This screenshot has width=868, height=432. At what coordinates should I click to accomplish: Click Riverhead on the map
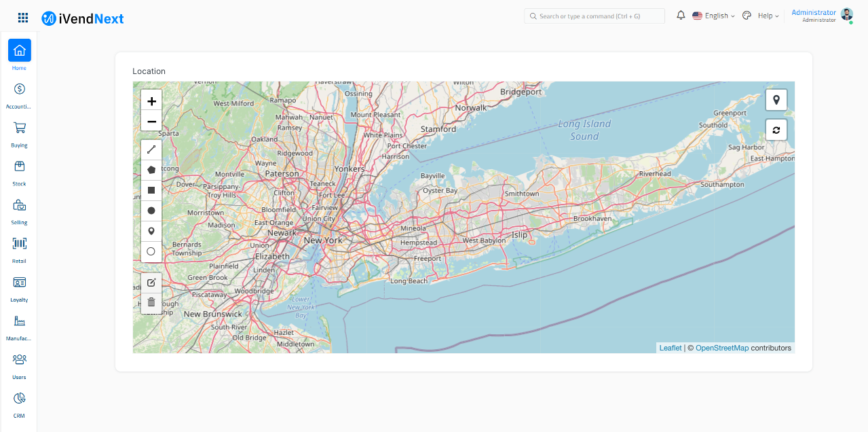(654, 174)
